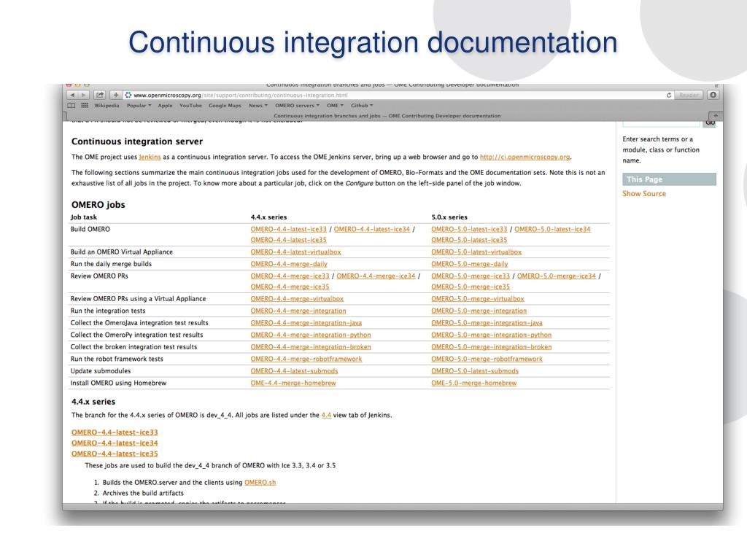
Task: Open OMERO-5.0-latest-ice34 in the jobs table
Action: (x=553, y=229)
